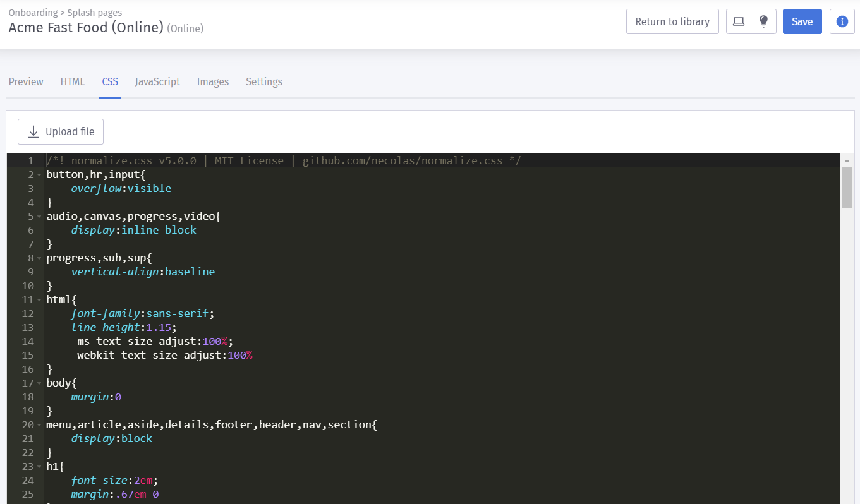Click the Save button
This screenshot has height=504, width=860.
pyautogui.click(x=802, y=21)
